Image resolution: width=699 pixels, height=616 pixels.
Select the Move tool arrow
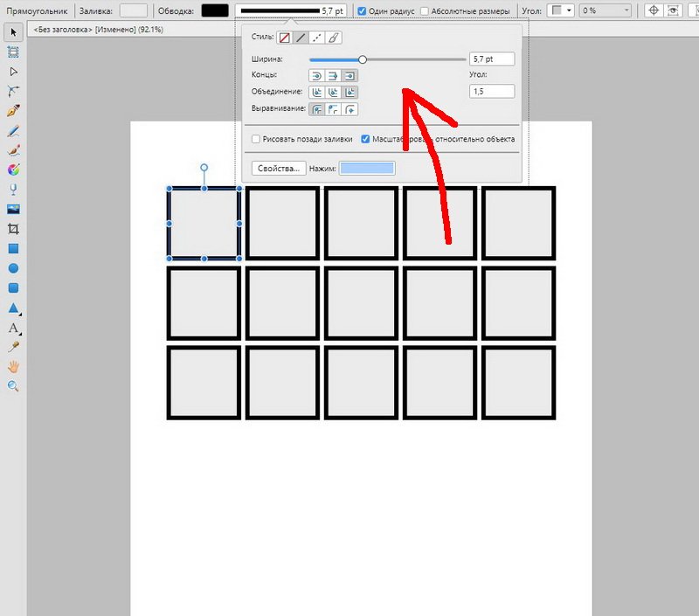(12, 33)
